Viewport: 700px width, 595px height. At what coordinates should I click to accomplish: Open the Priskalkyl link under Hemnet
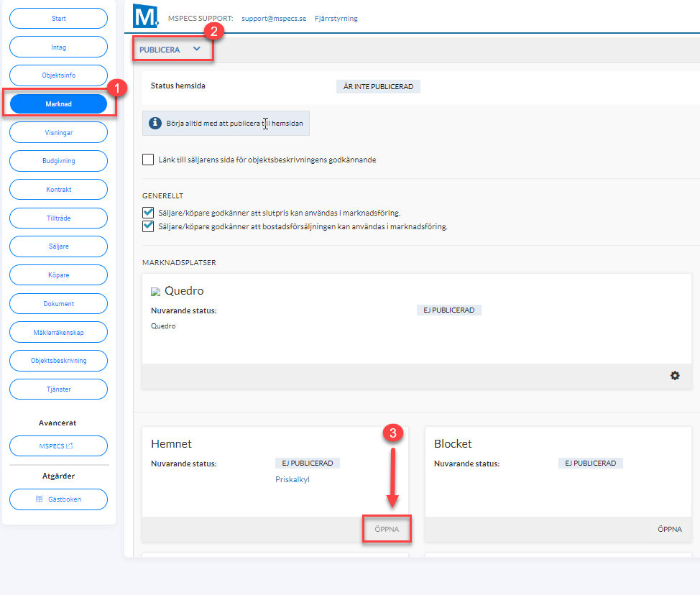point(293,479)
